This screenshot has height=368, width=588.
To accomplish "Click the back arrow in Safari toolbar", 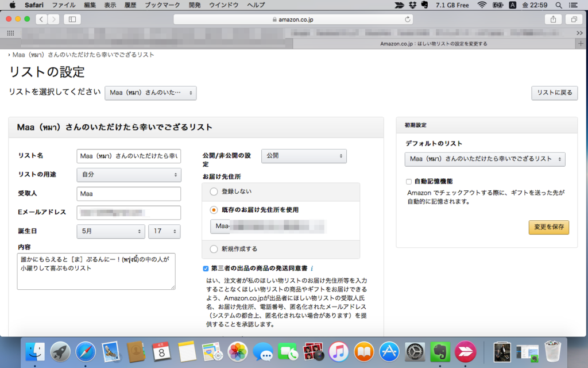I will [40, 19].
